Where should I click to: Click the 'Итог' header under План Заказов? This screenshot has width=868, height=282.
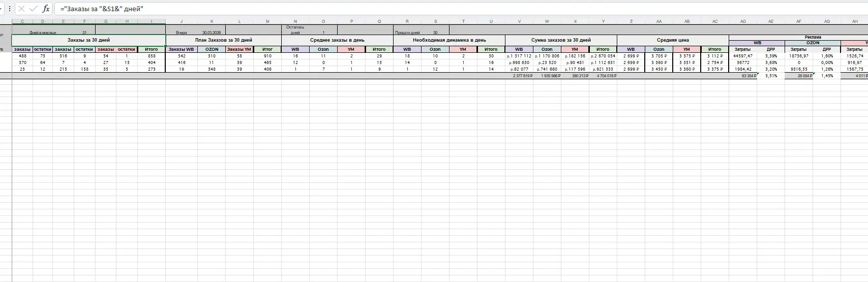[x=267, y=49]
